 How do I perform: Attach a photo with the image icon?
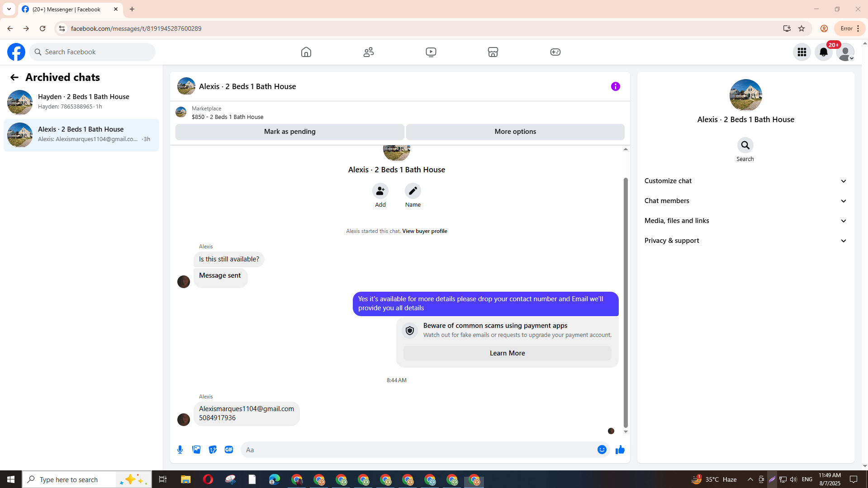(196, 450)
